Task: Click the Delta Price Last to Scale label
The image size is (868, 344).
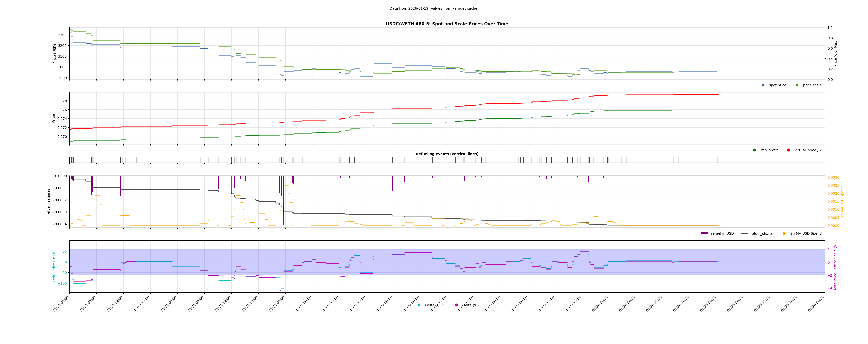Action: 835,267
